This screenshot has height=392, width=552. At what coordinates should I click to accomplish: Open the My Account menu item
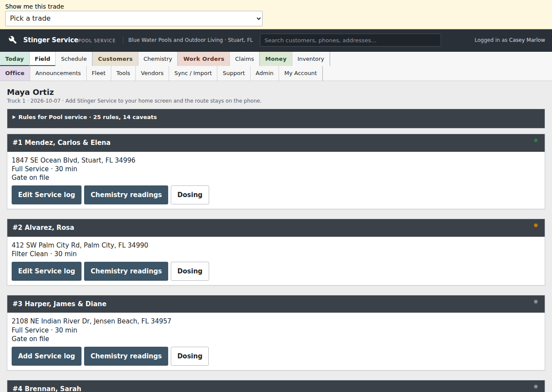pyautogui.click(x=301, y=73)
